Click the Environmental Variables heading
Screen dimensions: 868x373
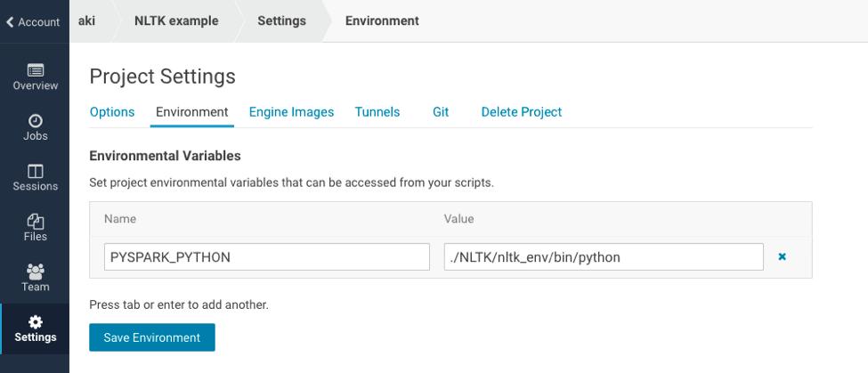pyautogui.click(x=165, y=156)
